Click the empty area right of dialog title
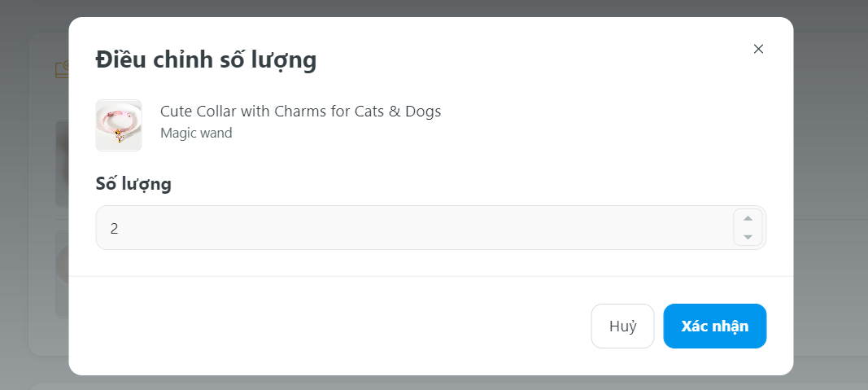 529,59
